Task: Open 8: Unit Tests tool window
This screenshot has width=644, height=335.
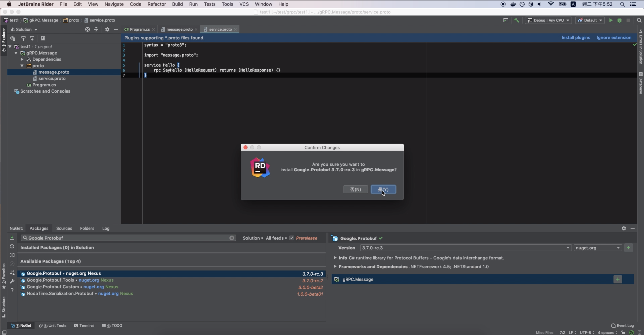Action: (53, 326)
